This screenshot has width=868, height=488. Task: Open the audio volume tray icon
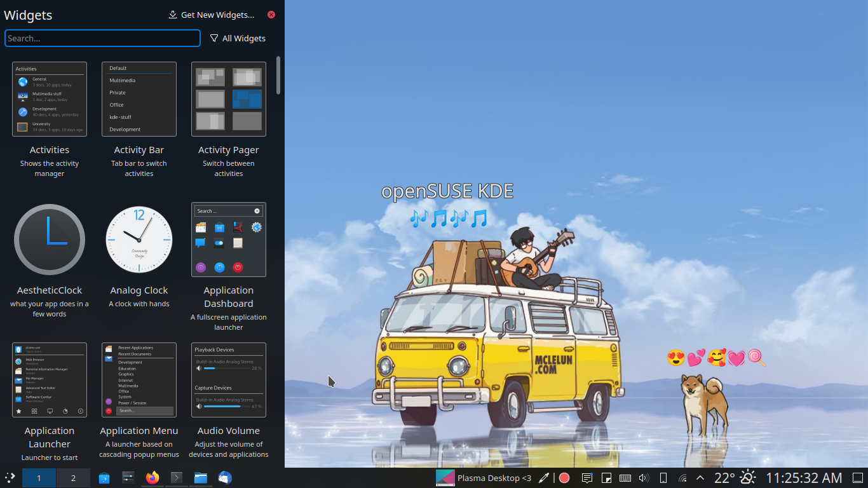tap(644, 478)
